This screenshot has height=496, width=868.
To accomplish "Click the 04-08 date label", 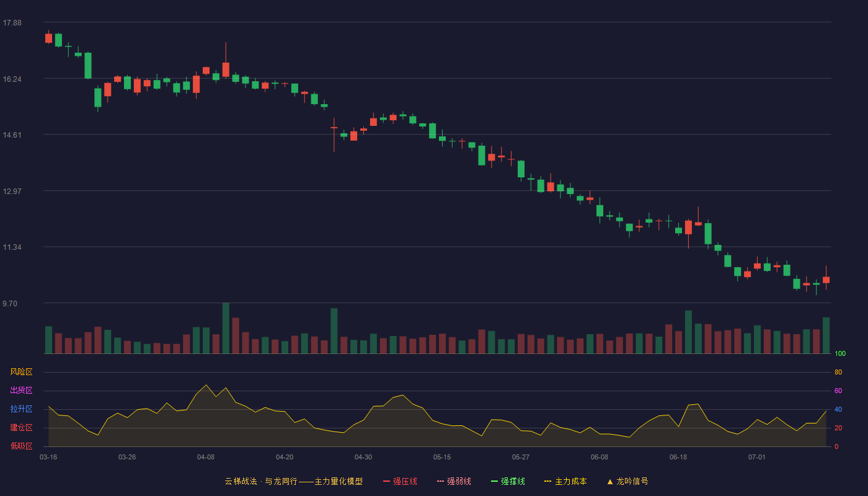I will click(x=206, y=457).
